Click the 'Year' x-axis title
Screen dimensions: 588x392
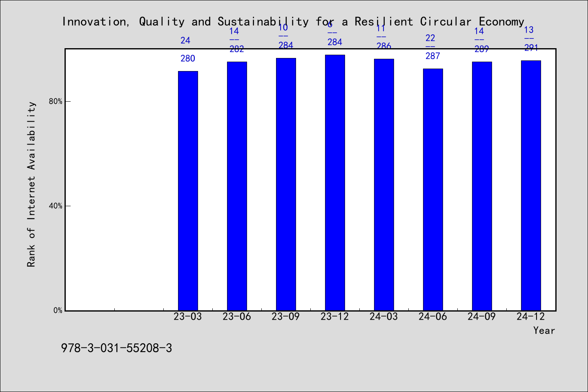click(544, 330)
